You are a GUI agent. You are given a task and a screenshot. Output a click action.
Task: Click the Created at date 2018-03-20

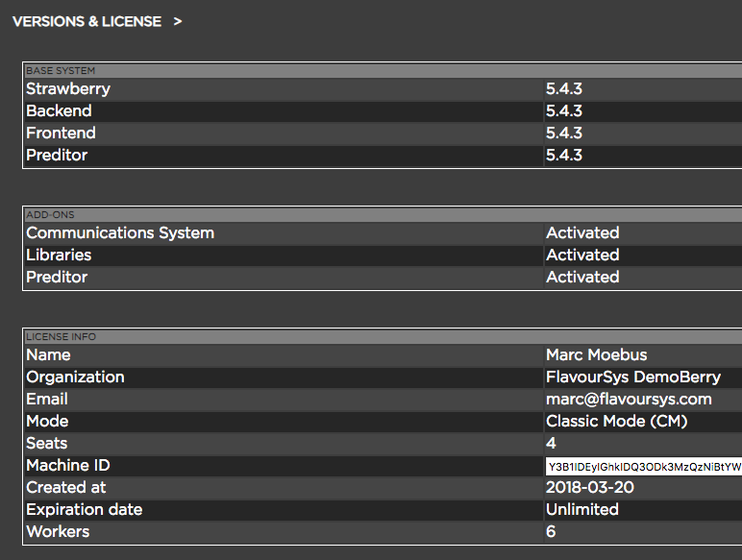point(589,488)
